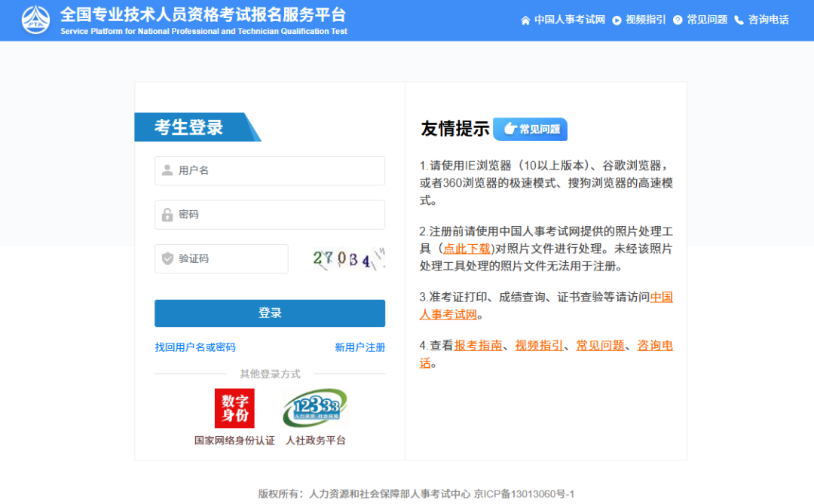Viewport: 814px width, 504px height.
Task: Open the 新用户注册 link
Action: pyautogui.click(x=360, y=347)
